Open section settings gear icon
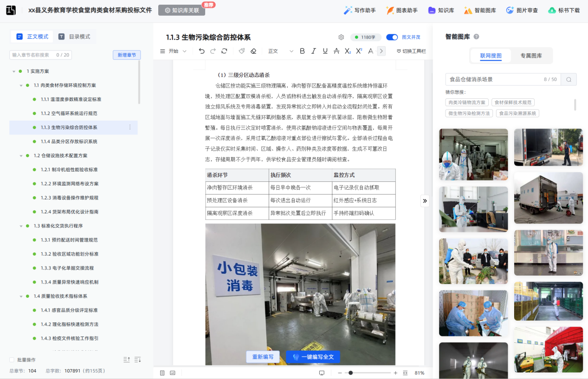Viewport: 588px width, 379px height. click(341, 37)
